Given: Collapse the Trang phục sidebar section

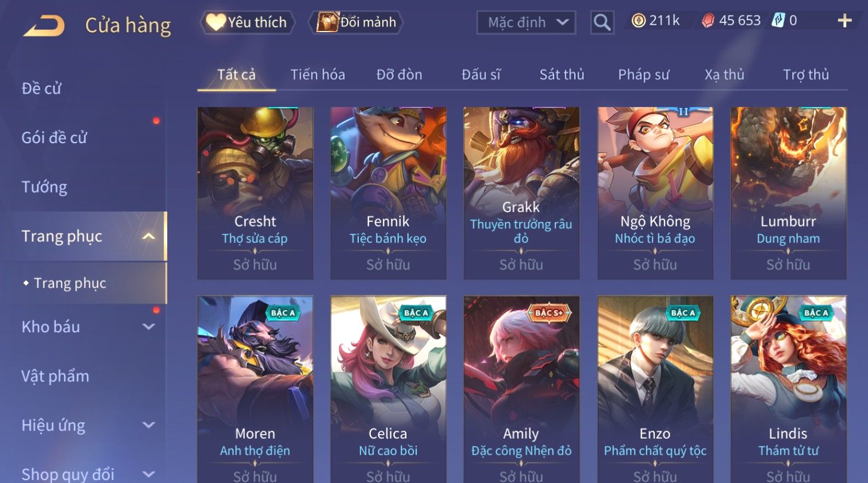Looking at the screenshot, I should pos(148,236).
